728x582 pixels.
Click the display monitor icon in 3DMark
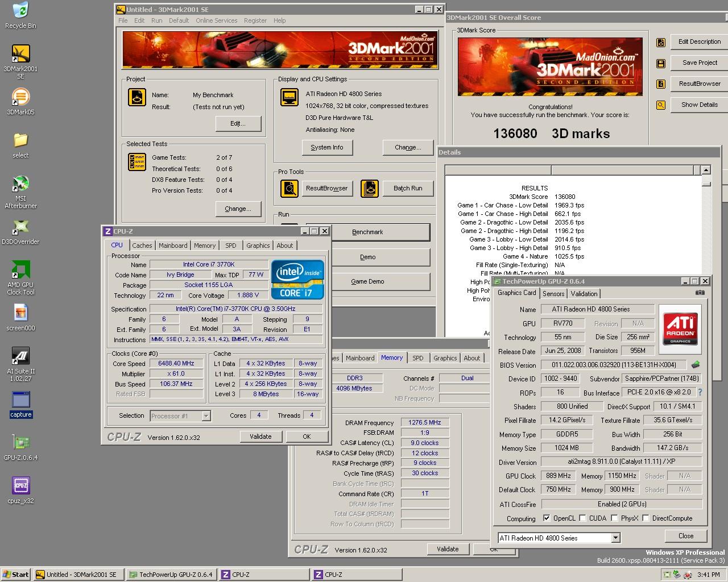pyautogui.click(x=289, y=97)
